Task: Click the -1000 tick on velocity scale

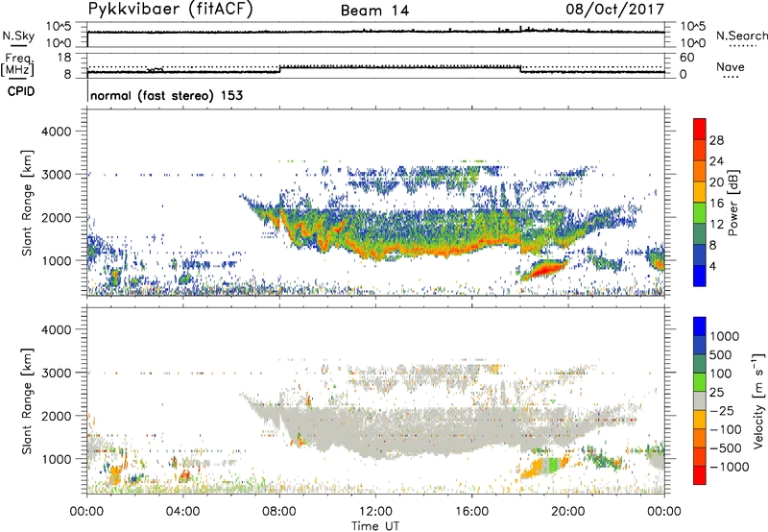Action: coord(729,467)
